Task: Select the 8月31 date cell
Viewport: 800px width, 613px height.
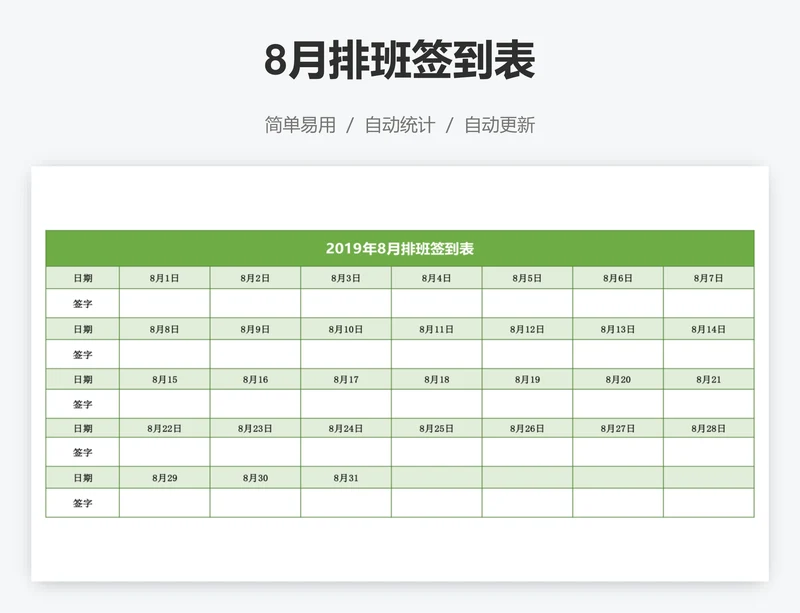Action: (x=346, y=478)
